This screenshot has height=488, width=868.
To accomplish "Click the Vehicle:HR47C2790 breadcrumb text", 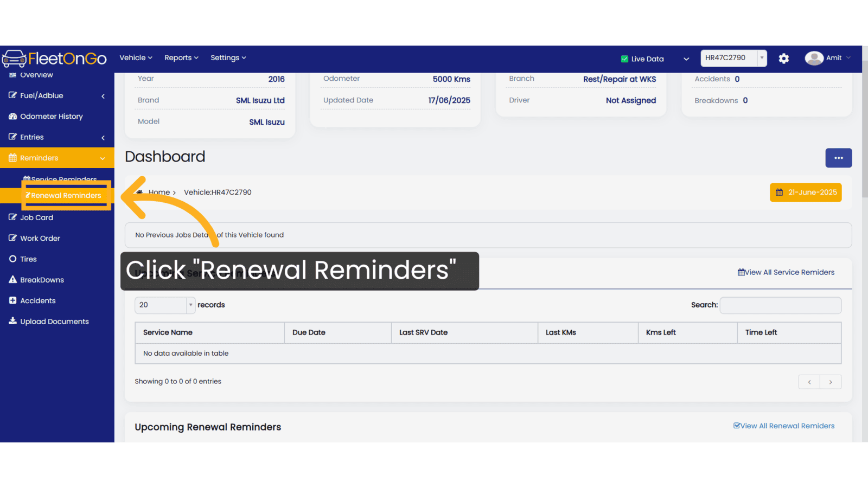I will pyautogui.click(x=218, y=192).
